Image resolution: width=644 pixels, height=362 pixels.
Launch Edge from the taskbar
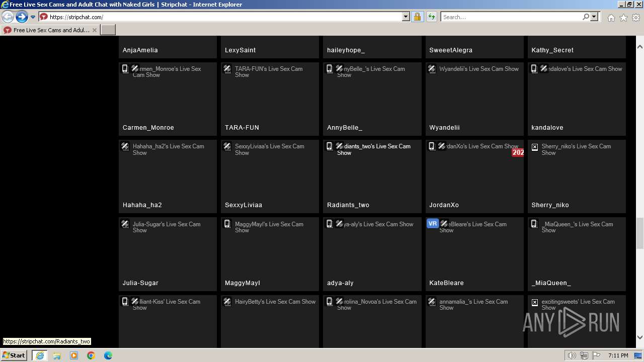pos(108,355)
